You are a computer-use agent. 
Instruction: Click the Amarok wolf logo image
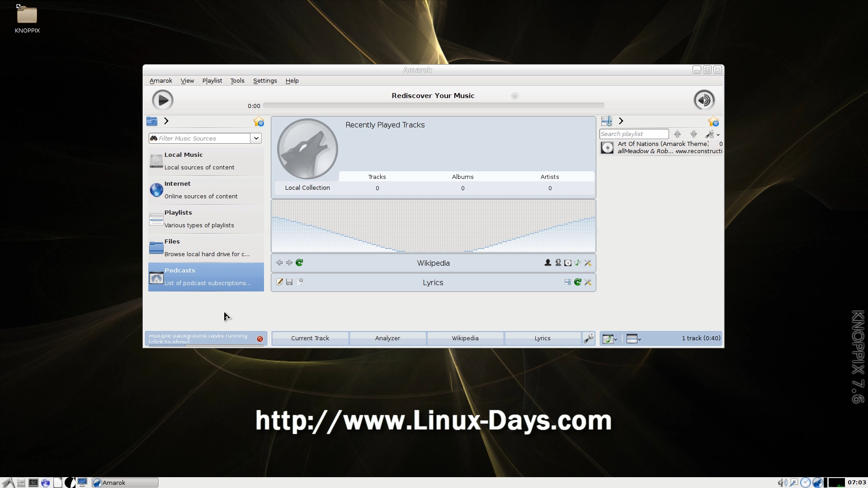[307, 149]
